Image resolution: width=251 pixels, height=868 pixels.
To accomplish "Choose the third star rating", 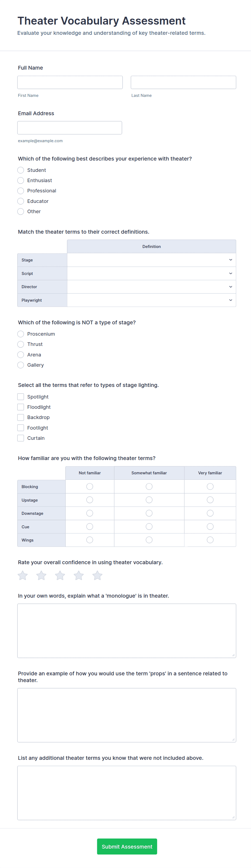I will click(x=60, y=576).
